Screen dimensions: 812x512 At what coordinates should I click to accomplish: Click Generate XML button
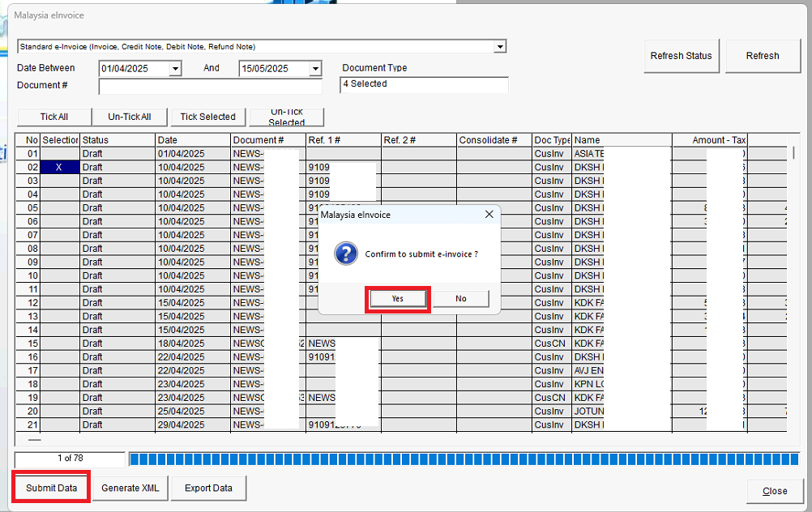click(130, 489)
